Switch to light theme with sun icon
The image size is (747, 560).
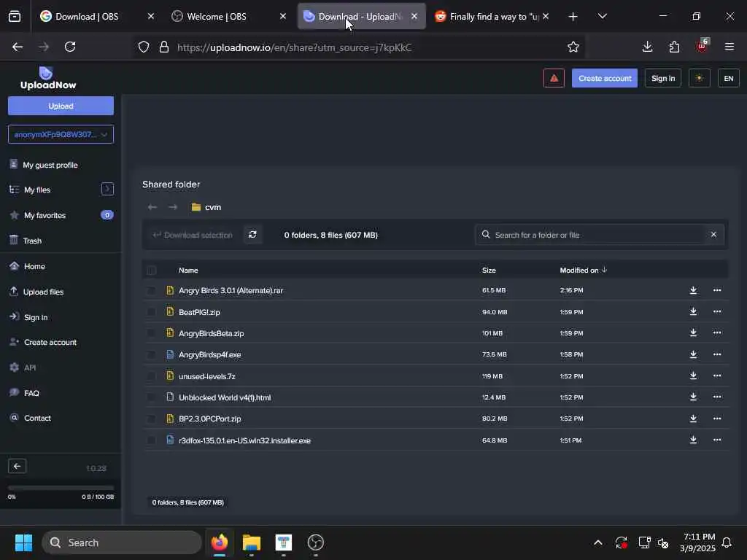[x=699, y=78]
